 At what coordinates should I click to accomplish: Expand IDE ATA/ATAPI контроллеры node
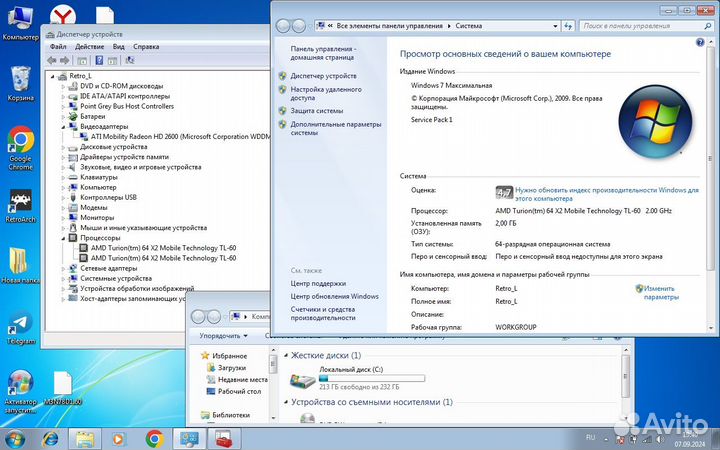coord(63,96)
